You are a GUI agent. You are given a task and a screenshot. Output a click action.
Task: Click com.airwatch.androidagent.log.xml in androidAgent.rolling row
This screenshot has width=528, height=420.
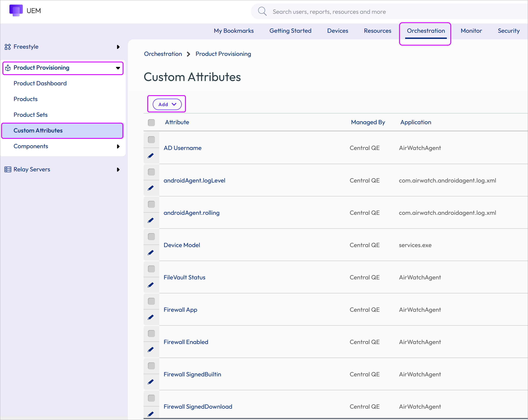pos(447,213)
